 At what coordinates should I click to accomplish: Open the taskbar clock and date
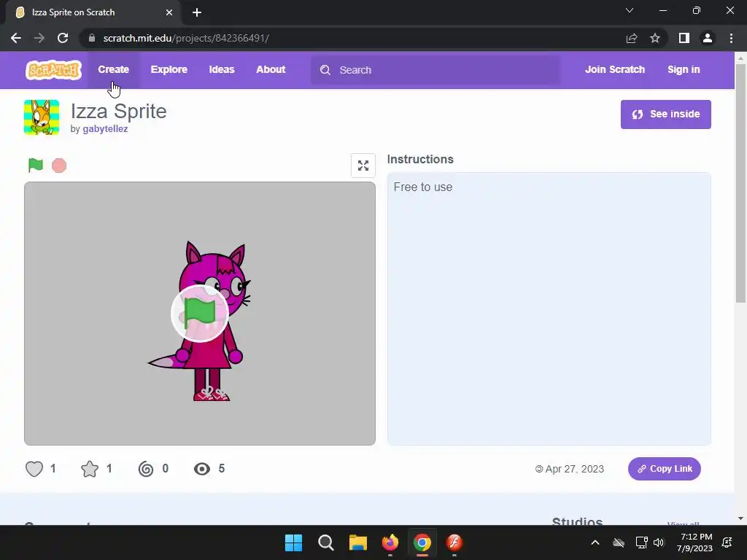694,542
